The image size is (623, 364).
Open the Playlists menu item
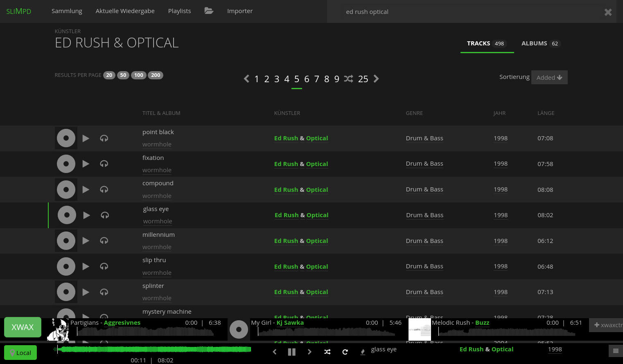(x=179, y=11)
